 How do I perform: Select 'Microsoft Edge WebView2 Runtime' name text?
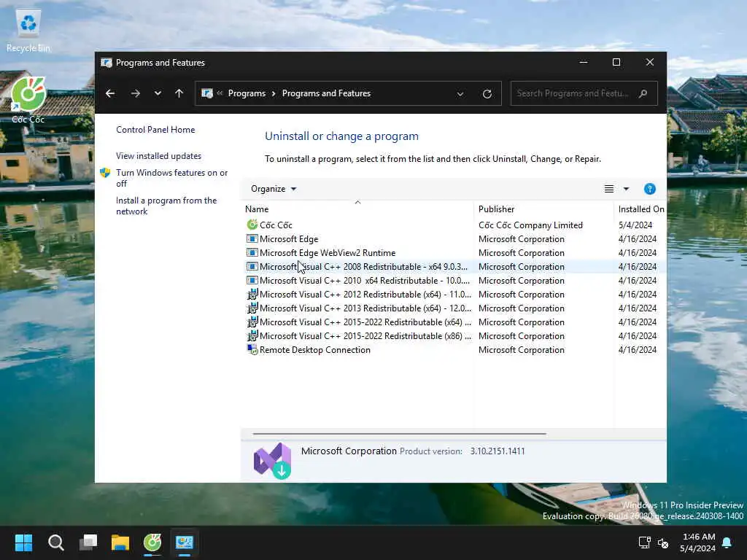[328, 253]
